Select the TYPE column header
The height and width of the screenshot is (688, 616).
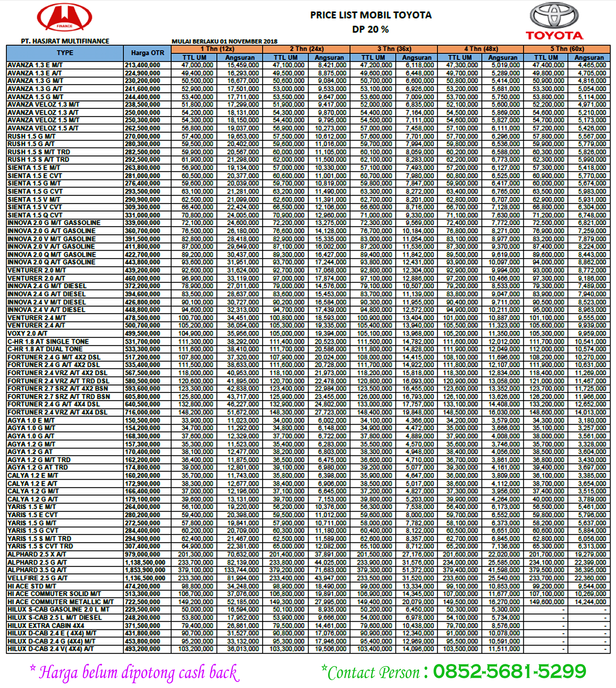click(x=65, y=53)
